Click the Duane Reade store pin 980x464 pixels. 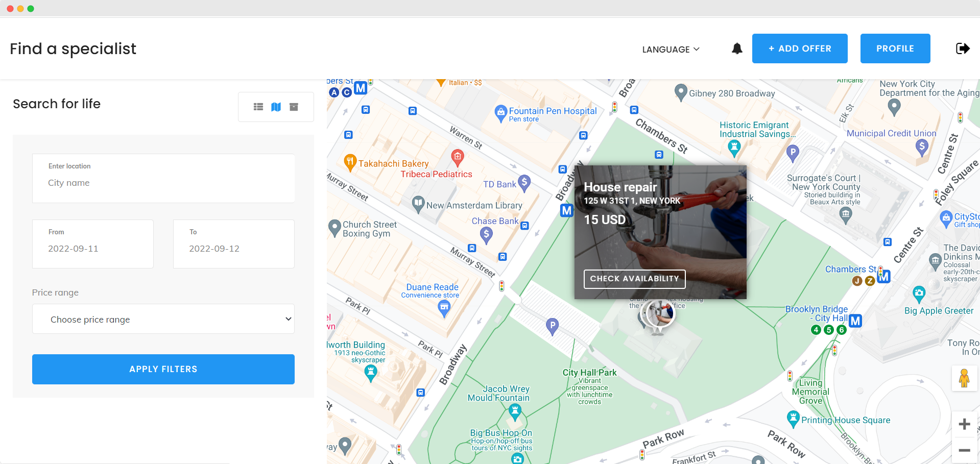pyautogui.click(x=444, y=308)
